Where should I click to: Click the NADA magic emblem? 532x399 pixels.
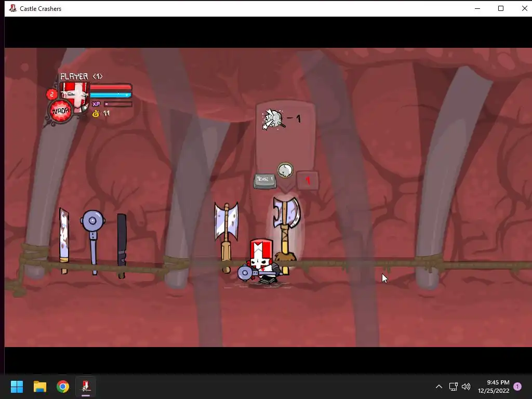pyautogui.click(x=61, y=111)
